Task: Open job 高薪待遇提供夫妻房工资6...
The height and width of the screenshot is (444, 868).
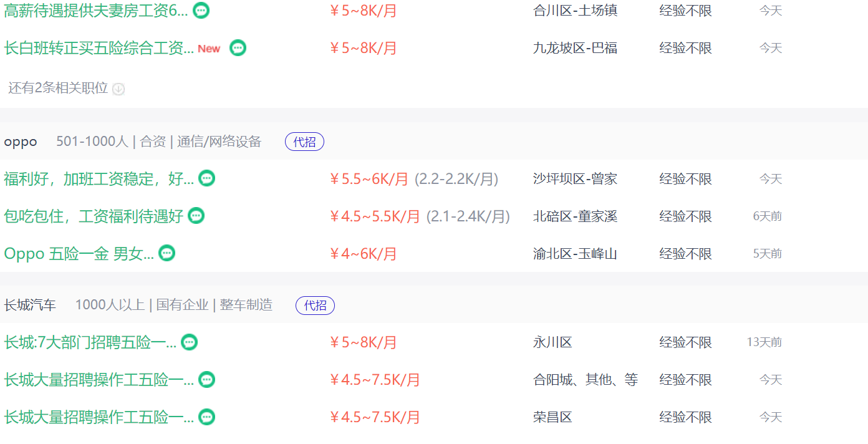Action: pyautogui.click(x=95, y=11)
